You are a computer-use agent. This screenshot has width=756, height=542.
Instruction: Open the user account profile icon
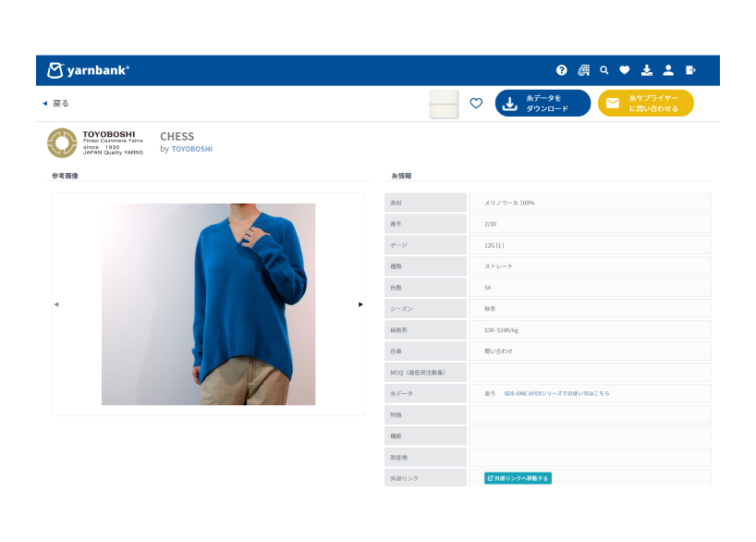point(668,70)
